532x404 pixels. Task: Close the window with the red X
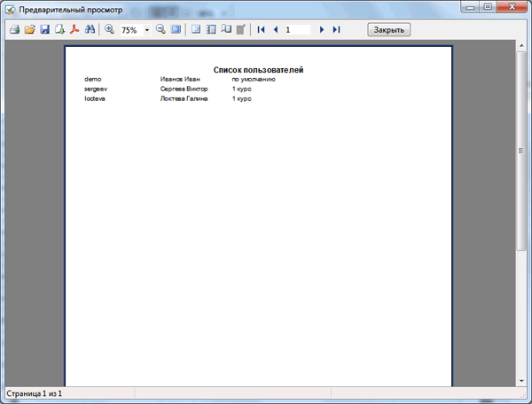512,7
